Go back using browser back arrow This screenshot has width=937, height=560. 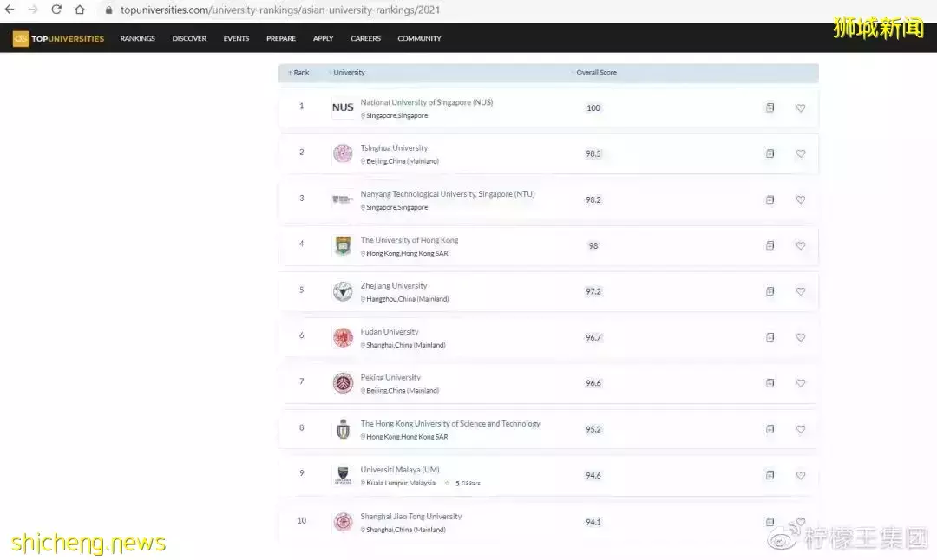[10, 10]
